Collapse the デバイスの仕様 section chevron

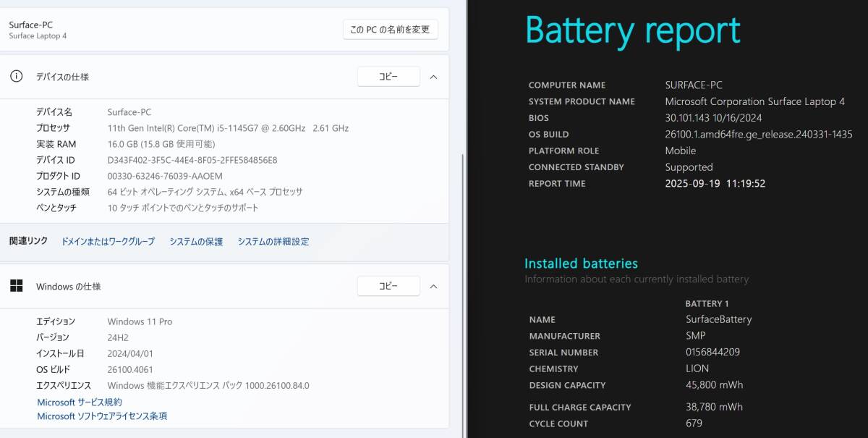click(x=433, y=77)
